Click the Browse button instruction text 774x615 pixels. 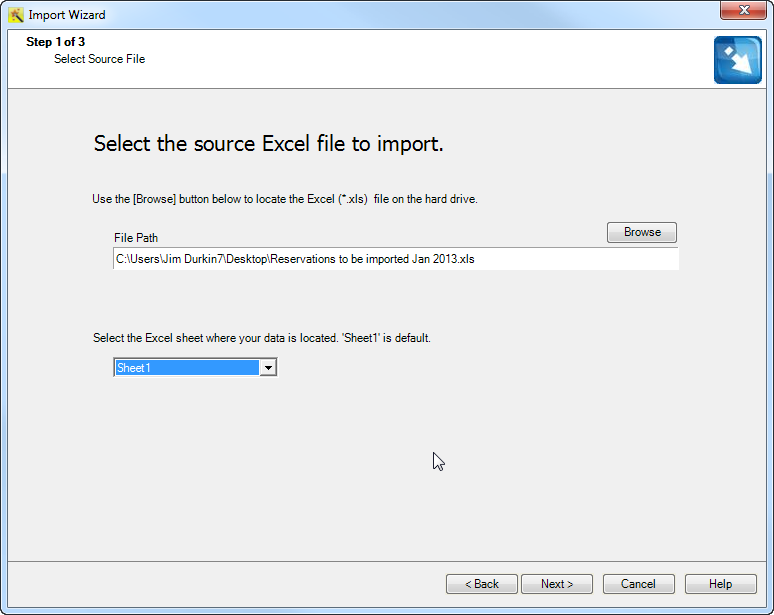point(285,199)
